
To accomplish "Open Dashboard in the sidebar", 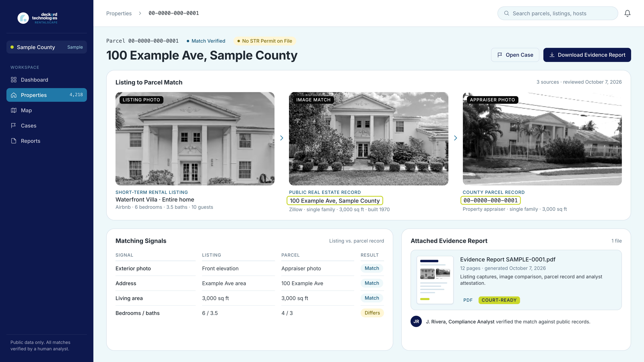I will click(x=47, y=80).
